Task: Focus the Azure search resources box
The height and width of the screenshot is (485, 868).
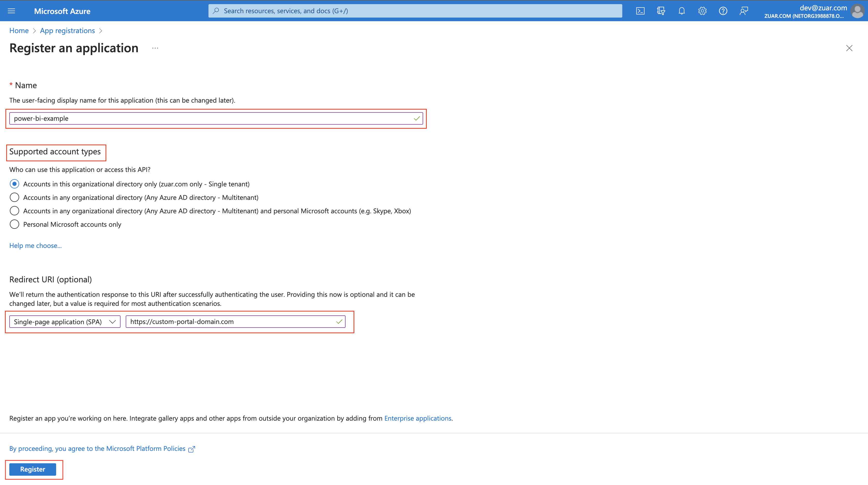Action: (x=415, y=11)
